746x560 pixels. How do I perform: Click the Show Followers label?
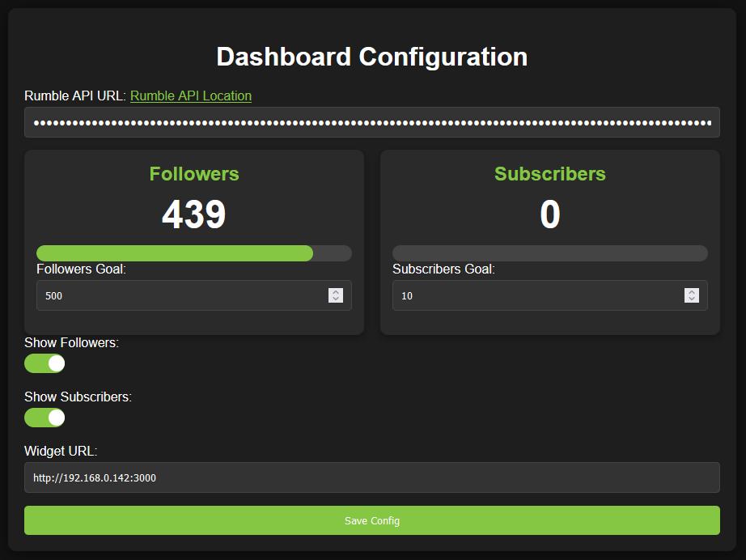(71, 342)
